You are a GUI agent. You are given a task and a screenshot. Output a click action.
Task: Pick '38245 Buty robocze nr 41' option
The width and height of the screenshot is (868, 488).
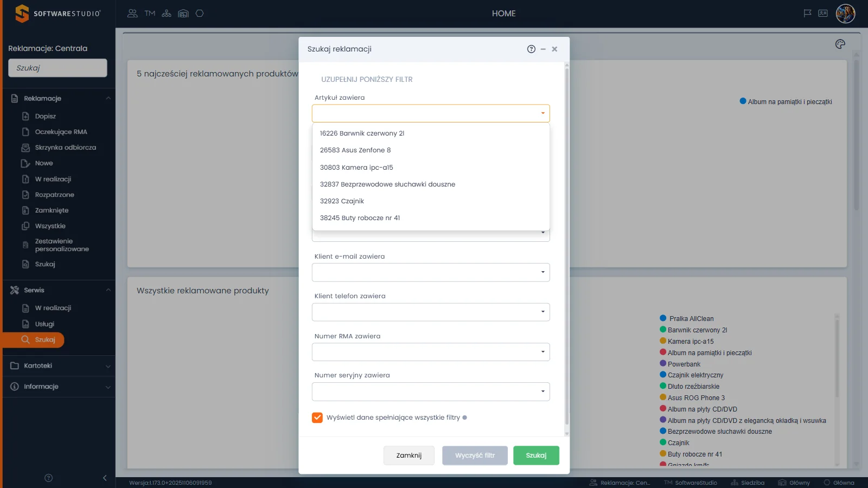tap(431, 218)
